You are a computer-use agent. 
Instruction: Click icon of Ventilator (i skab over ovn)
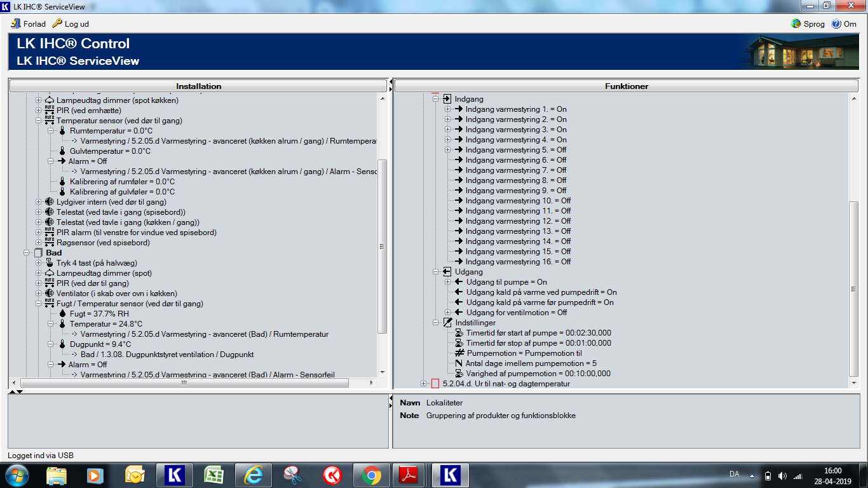[50, 294]
